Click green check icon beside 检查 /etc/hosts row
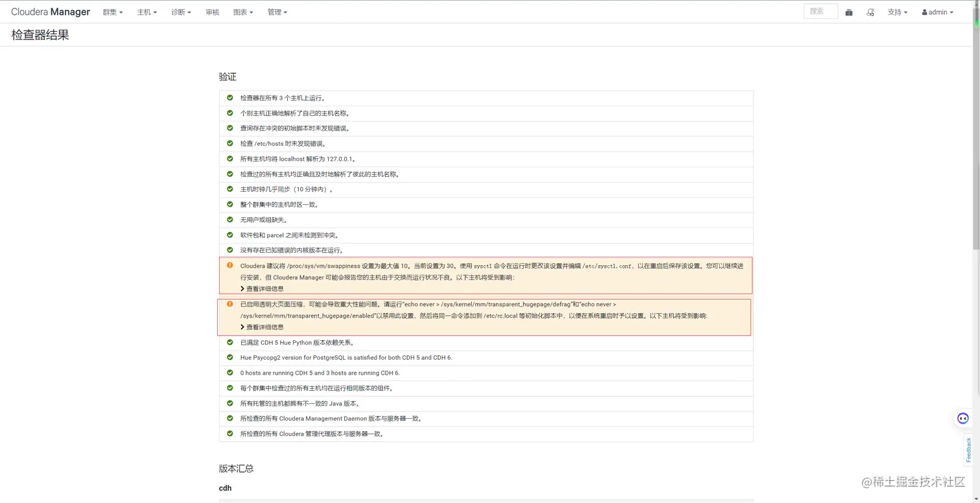This screenshot has width=980, height=503. pos(229,143)
